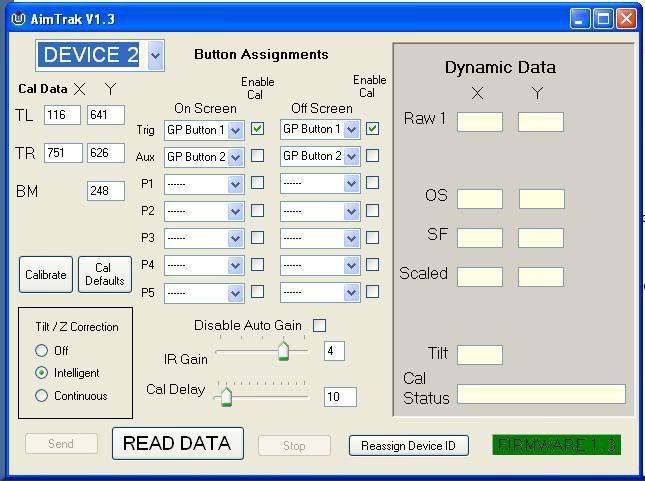The width and height of the screenshot is (645, 481).
Task: Click the BM value field
Action: [106, 191]
